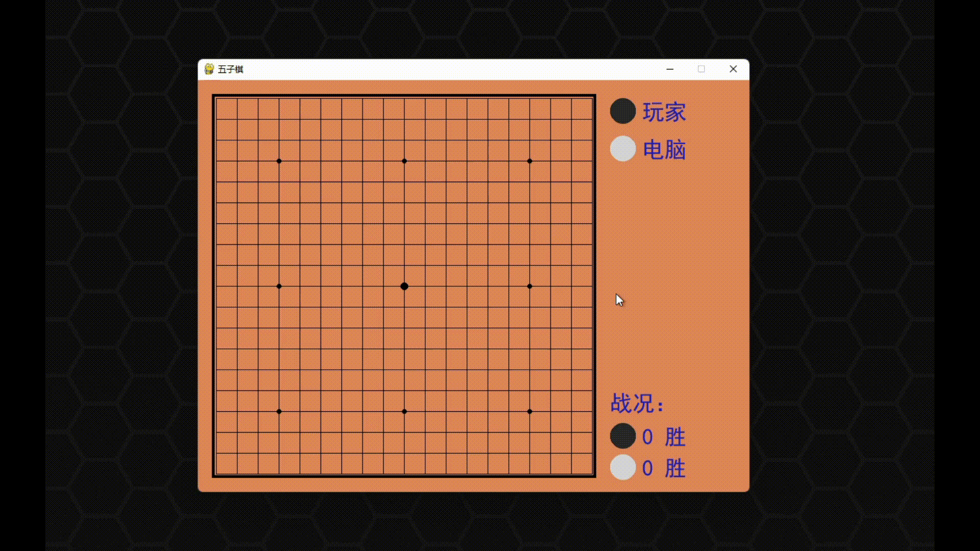Viewport: 980px width, 551px height.
Task: Select the white stone icon beside 电脑
Action: click(x=622, y=148)
